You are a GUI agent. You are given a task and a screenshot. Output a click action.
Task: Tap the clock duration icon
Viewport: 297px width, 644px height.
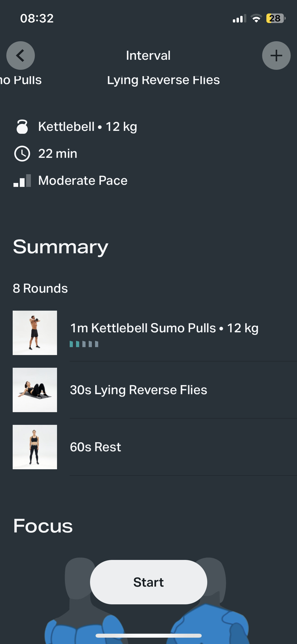(x=22, y=154)
